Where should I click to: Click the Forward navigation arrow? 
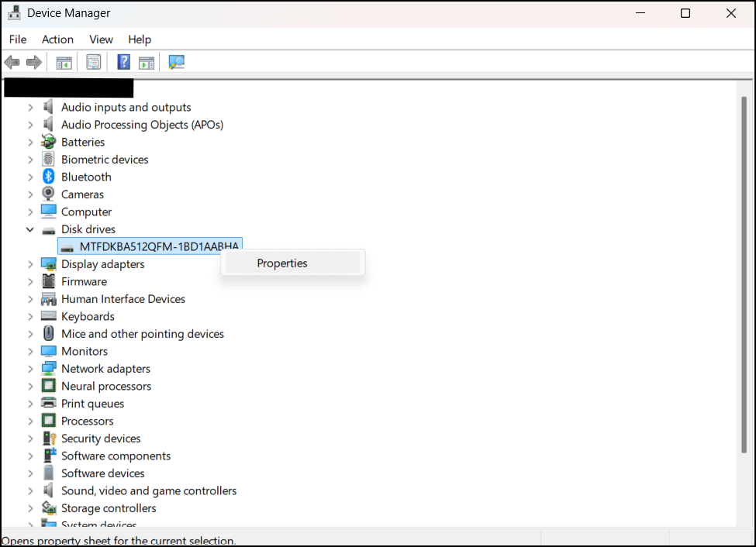click(x=34, y=62)
